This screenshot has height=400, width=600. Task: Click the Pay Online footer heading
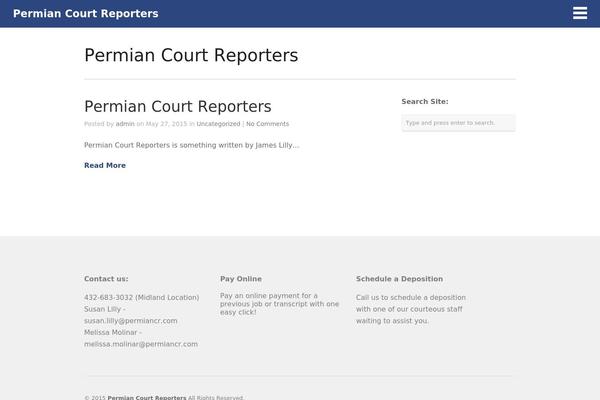tap(241, 279)
